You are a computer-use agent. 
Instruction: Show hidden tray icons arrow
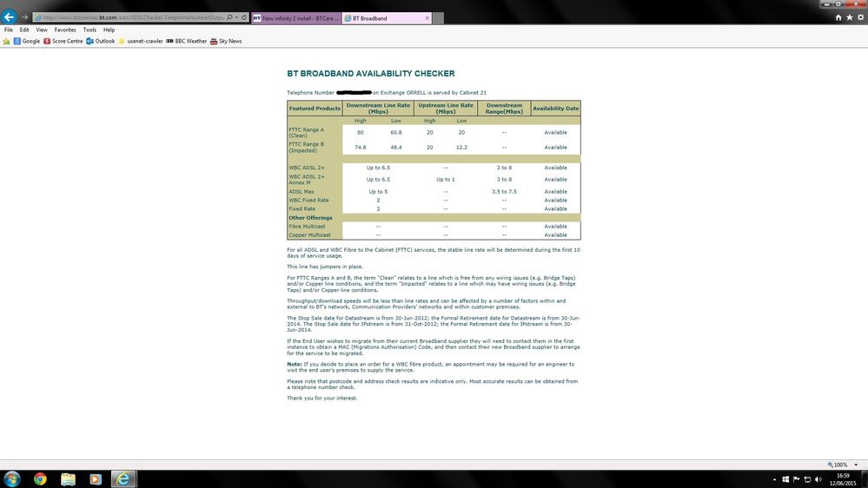tap(774, 479)
